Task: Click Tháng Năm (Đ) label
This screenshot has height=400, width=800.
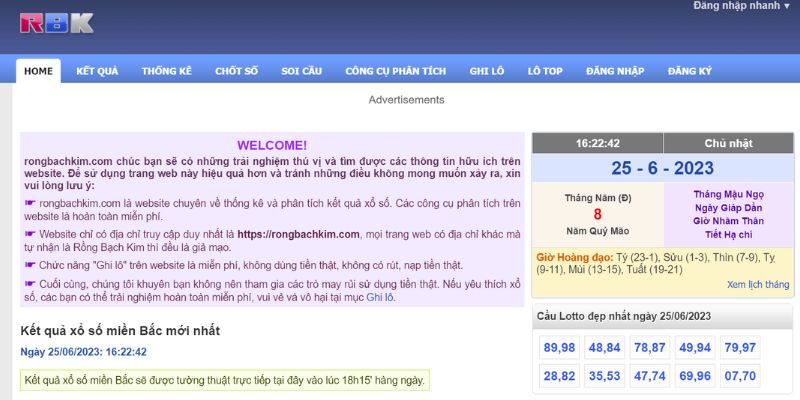Action: (x=597, y=198)
